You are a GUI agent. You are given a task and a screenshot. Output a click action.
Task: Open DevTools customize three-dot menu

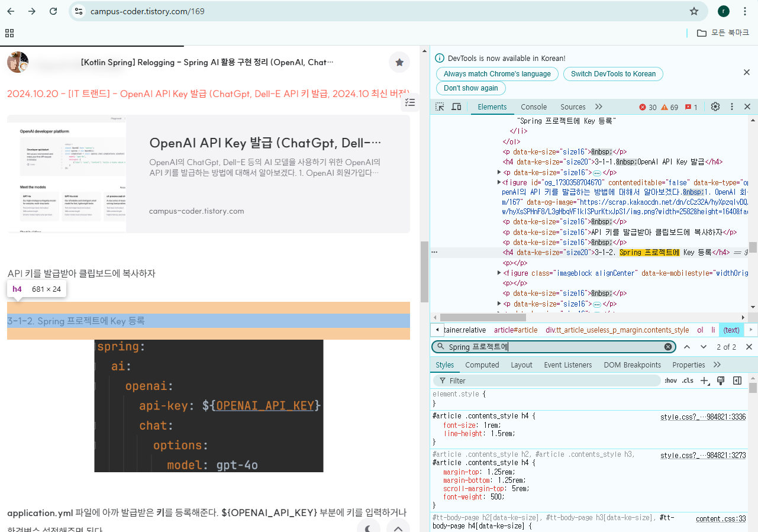click(x=732, y=107)
